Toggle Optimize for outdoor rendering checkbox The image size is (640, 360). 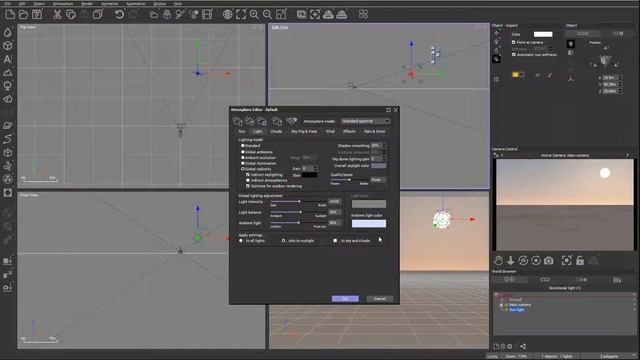(248, 186)
